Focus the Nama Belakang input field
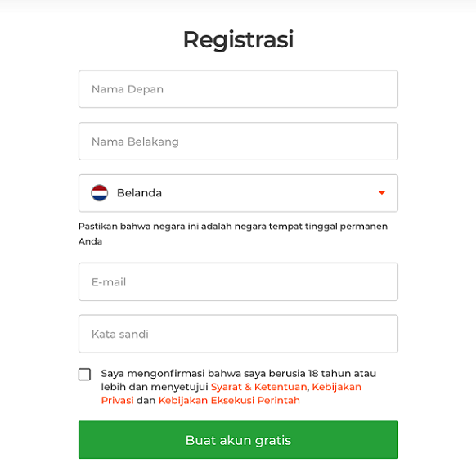Image resolution: width=476 pixels, height=472 pixels. 238,142
